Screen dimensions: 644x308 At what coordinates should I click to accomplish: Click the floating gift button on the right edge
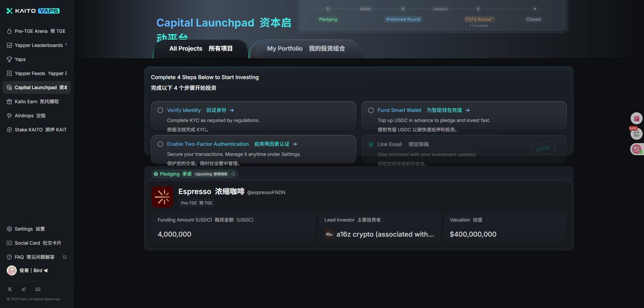point(636,119)
